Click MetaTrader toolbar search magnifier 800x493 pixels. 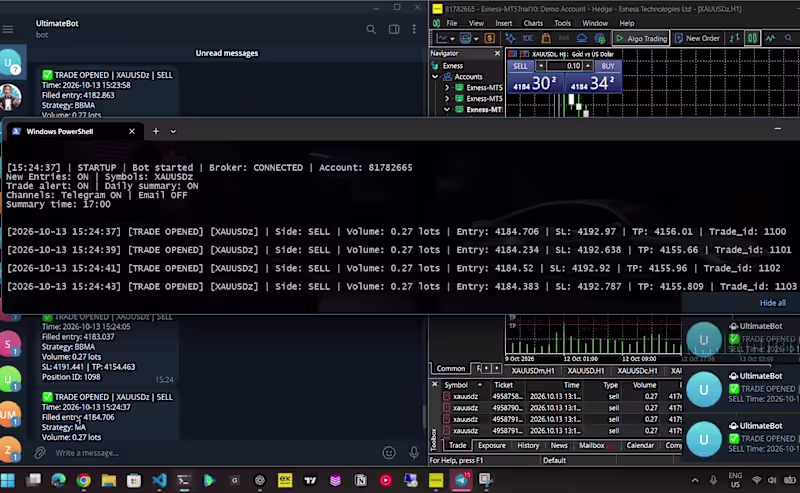tap(788, 38)
